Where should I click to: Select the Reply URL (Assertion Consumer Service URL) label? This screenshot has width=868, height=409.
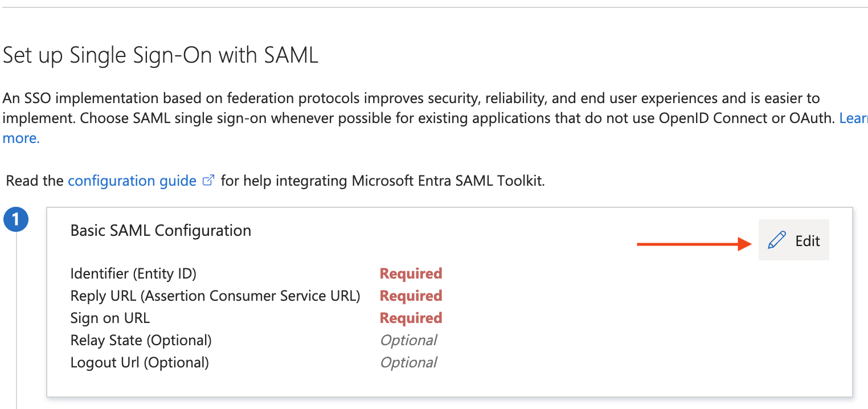[215, 296]
